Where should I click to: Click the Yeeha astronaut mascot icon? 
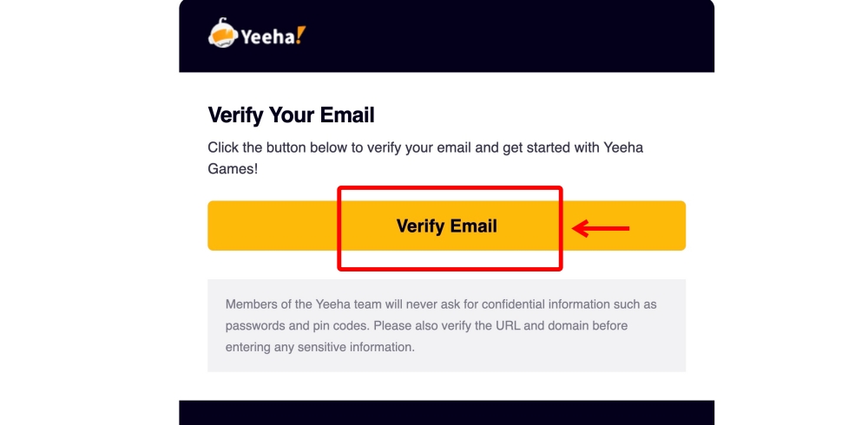click(223, 33)
